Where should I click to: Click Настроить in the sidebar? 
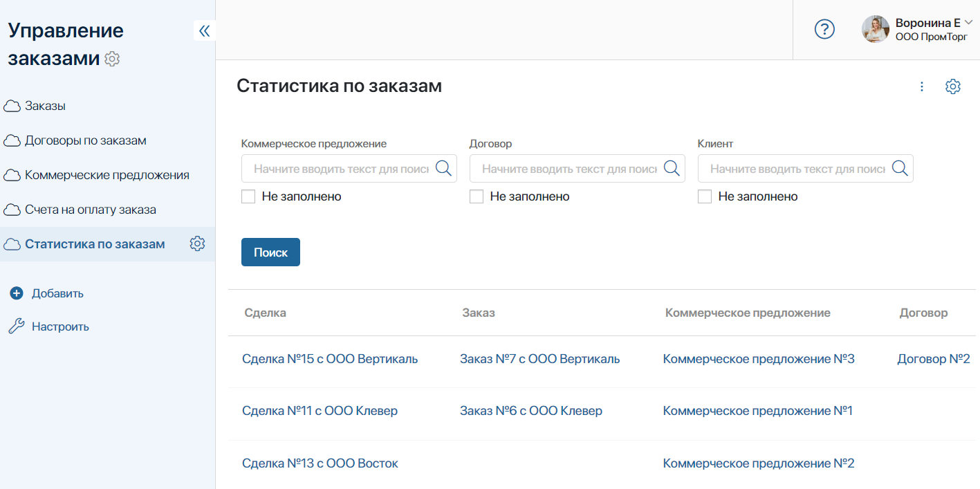point(60,326)
